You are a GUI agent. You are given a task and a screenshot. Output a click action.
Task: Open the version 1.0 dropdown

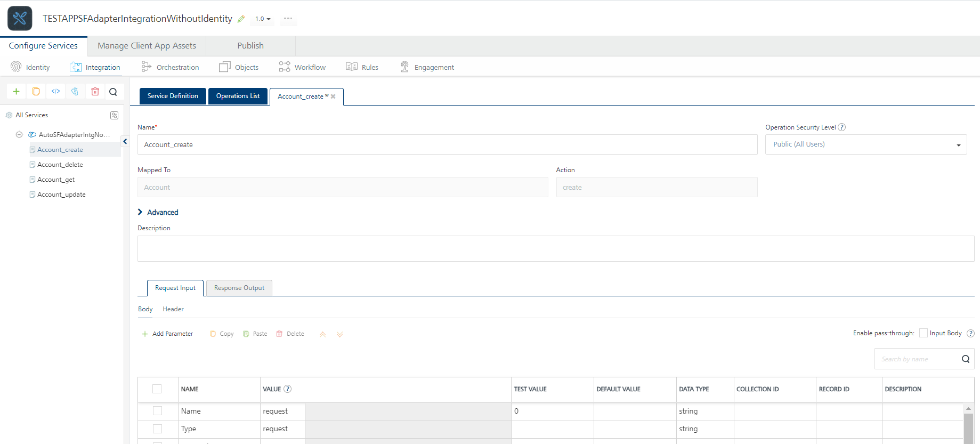(263, 19)
